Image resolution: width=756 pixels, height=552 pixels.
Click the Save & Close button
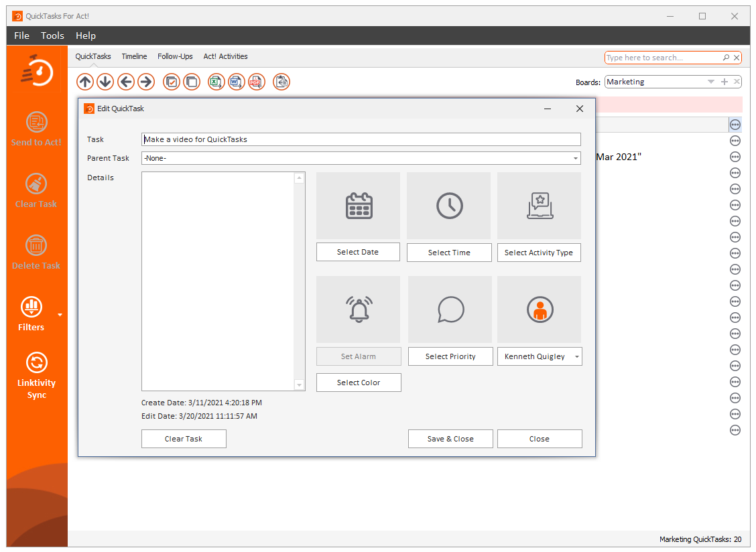(x=450, y=439)
